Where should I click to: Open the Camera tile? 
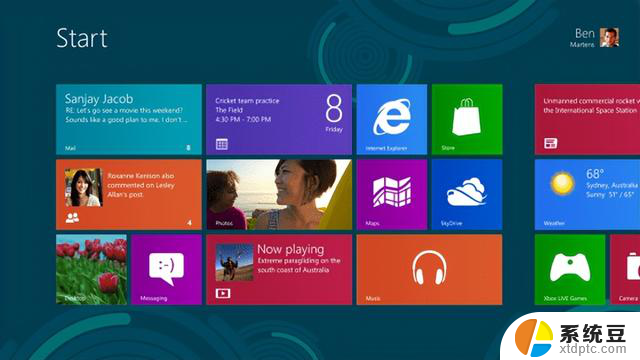pyautogui.click(x=625, y=269)
